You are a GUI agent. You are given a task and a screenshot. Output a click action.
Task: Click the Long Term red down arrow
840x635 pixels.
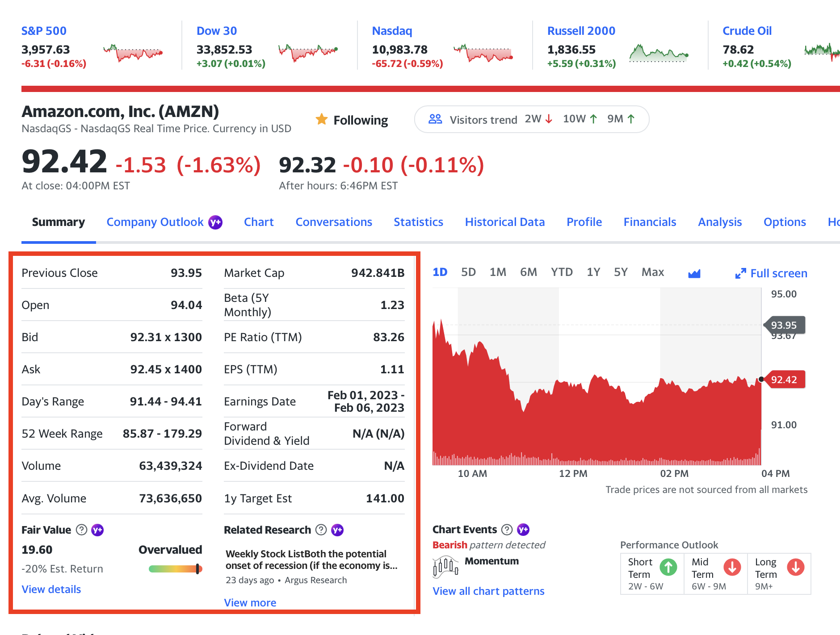click(796, 567)
